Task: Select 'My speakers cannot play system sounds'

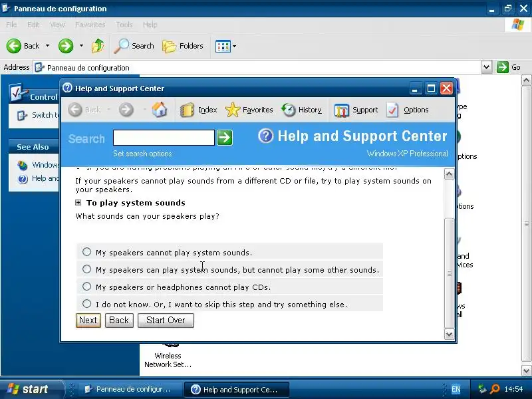Action: pyautogui.click(x=87, y=252)
